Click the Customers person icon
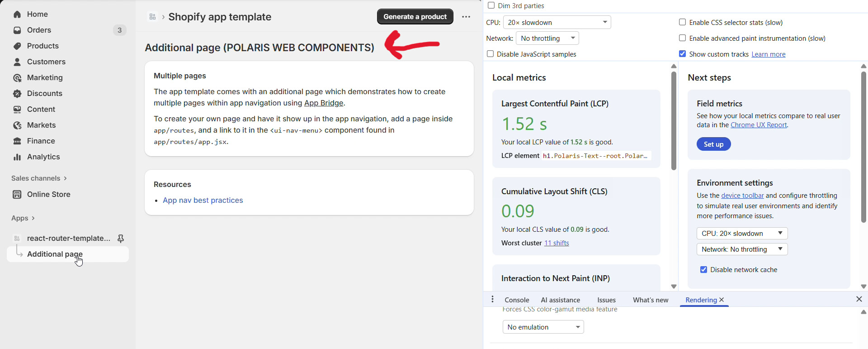 17,62
